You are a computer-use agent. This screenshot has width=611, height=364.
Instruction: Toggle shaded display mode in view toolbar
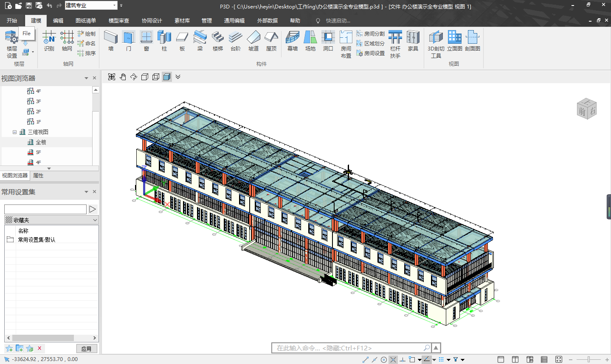tap(167, 77)
